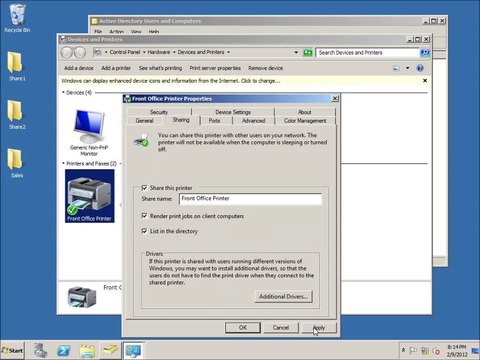This screenshot has width=480, height=360.
Task: Open Print server properties
Action: click(215, 68)
